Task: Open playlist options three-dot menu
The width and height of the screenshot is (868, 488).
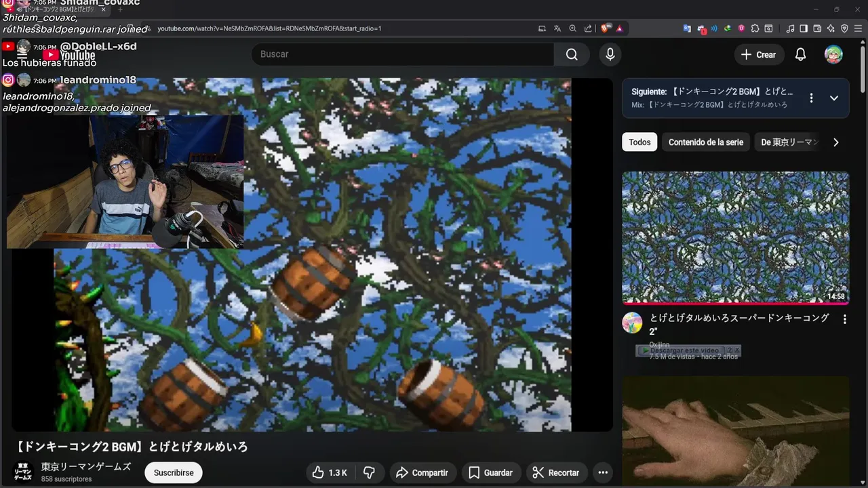Action: 811,98
